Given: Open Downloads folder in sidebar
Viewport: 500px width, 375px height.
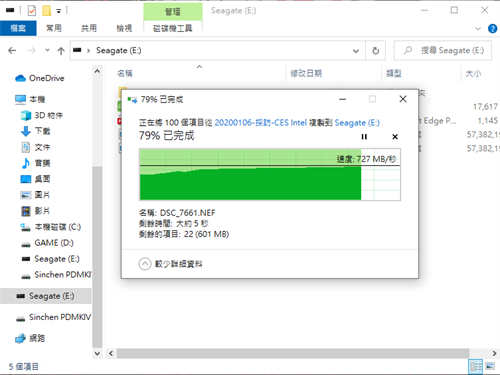Looking at the screenshot, I should coord(35,131).
